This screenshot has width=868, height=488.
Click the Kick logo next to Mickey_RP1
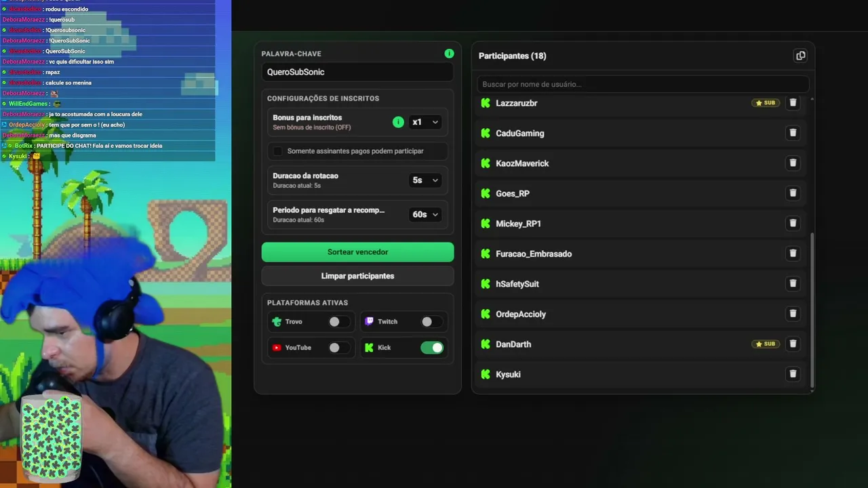[486, 224]
